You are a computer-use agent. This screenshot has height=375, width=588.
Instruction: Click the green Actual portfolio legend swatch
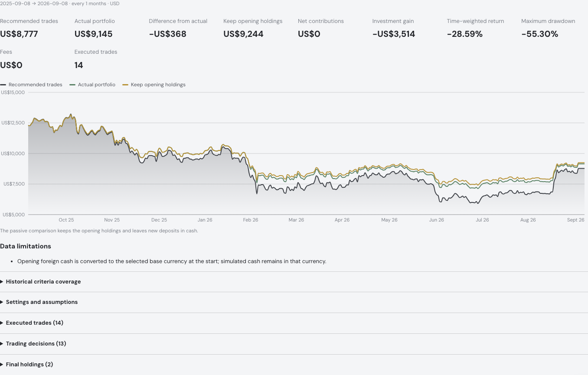72,85
